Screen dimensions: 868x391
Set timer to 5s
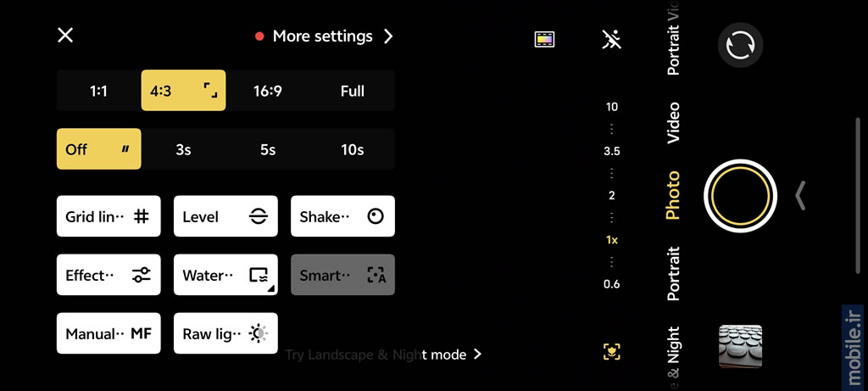tap(268, 149)
